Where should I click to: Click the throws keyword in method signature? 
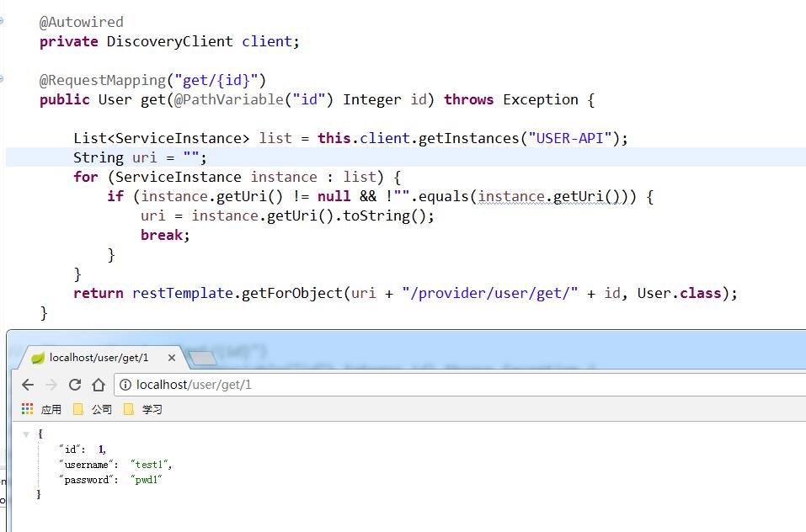(x=469, y=99)
